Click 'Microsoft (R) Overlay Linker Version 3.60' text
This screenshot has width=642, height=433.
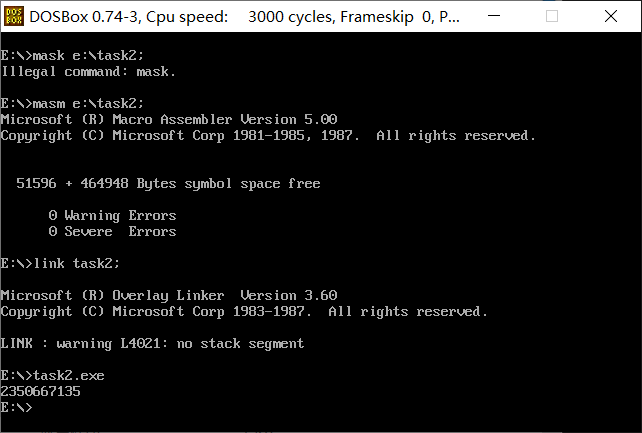pos(169,295)
